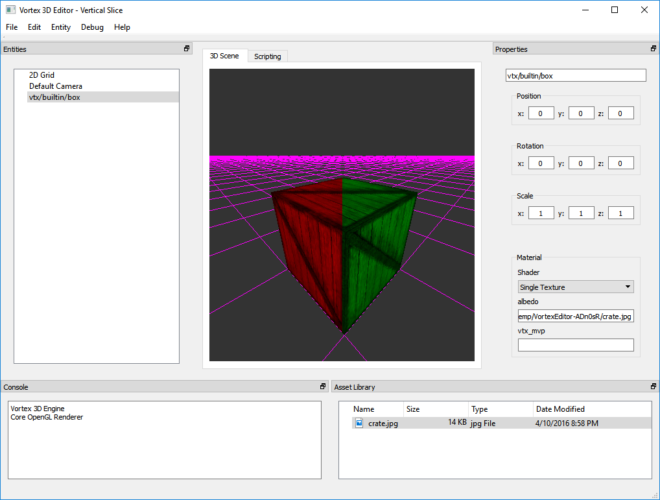This screenshot has width=660, height=500.
Task: Select the vtx/builtin/box entity
Action: coord(103,97)
